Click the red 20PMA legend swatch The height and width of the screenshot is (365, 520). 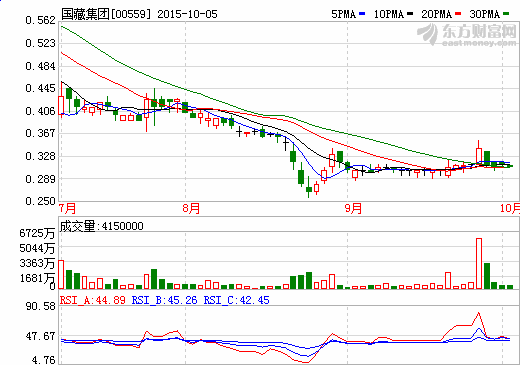click(x=458, y=14)
